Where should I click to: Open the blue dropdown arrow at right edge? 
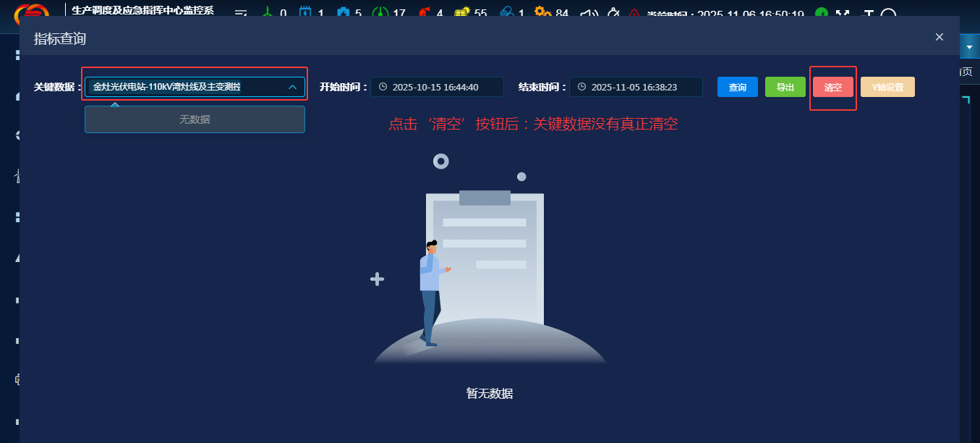tap(969, 47)
